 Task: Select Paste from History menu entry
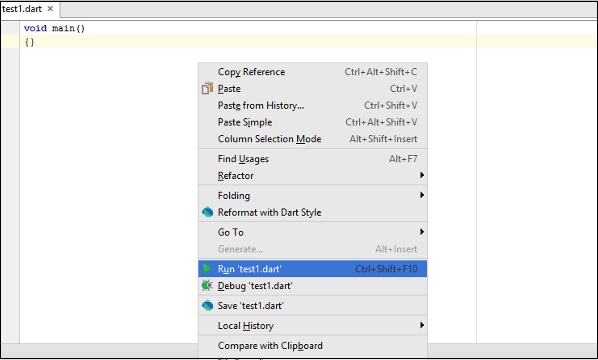click(313, 105)
